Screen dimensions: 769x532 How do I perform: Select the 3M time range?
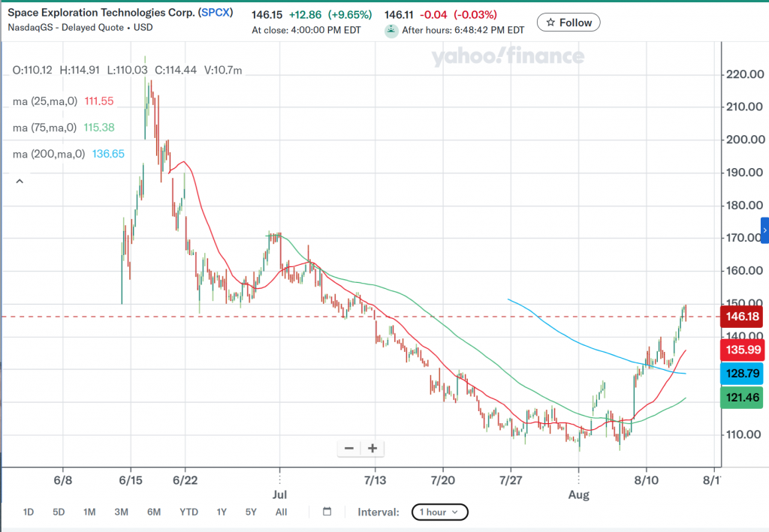click(121, 512)
